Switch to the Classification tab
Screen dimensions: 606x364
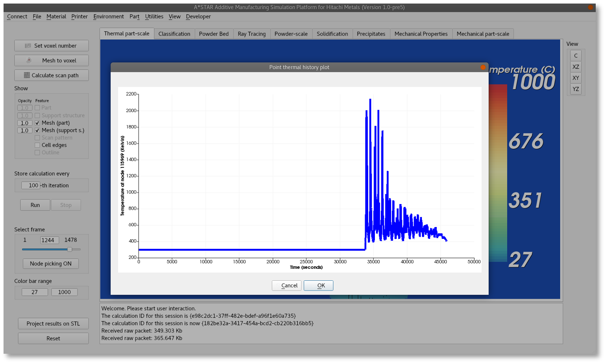pos(174,34)
